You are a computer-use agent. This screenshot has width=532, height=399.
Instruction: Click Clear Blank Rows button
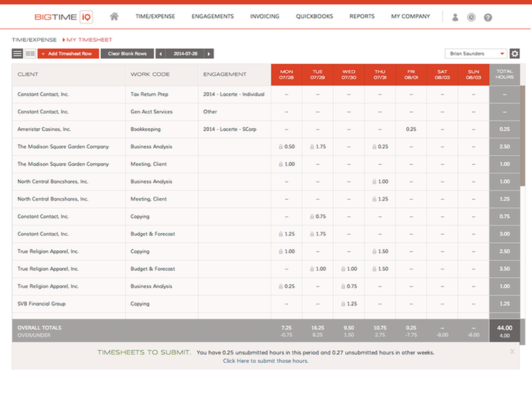click(x=127, y=54)
